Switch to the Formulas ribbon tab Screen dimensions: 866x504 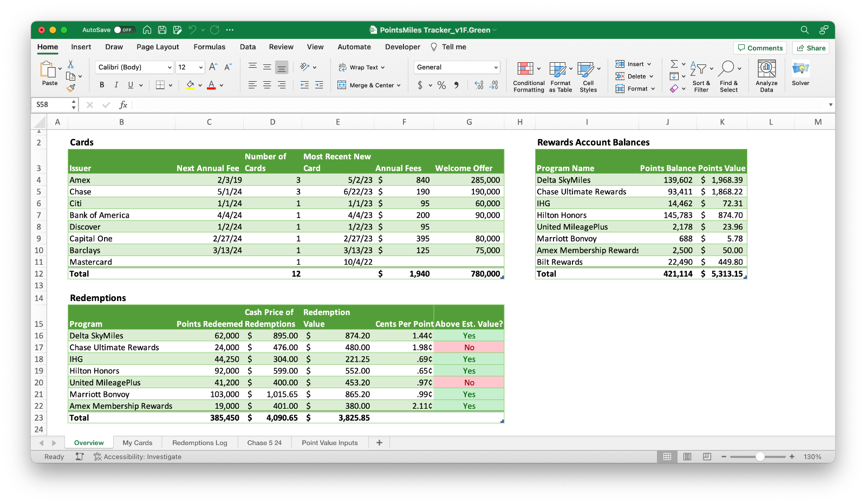click(x=210, y=47)
